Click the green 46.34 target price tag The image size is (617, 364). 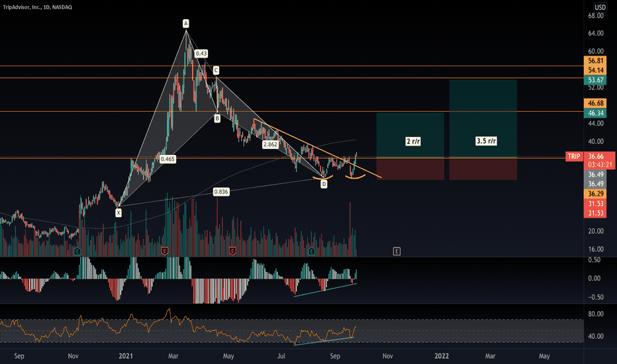pos(595,113)
